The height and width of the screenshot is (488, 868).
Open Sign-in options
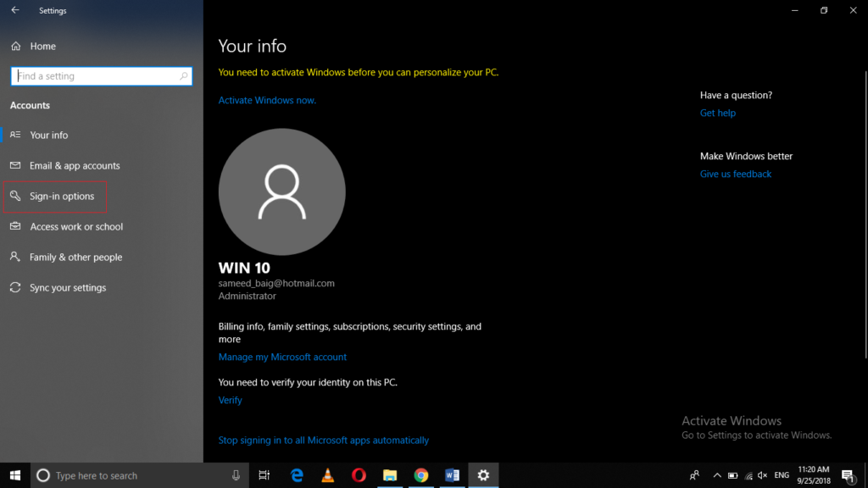(64, 196)
